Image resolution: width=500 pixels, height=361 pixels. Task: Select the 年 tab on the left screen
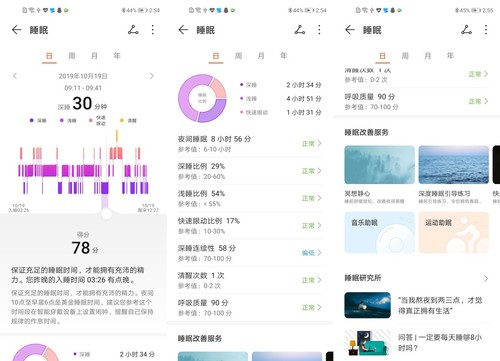tap(117, 56)
